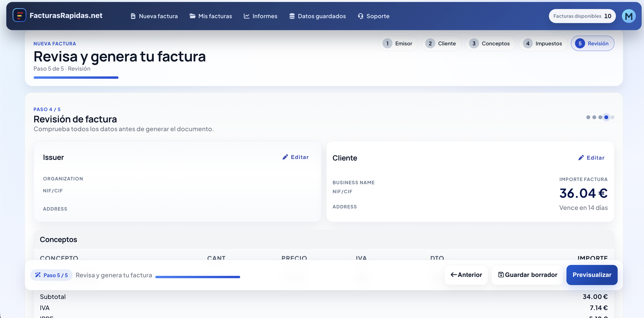This screenshot has width=644, height=318.
Task: Select step 4 Impuestos
Action: pos(543,43)
